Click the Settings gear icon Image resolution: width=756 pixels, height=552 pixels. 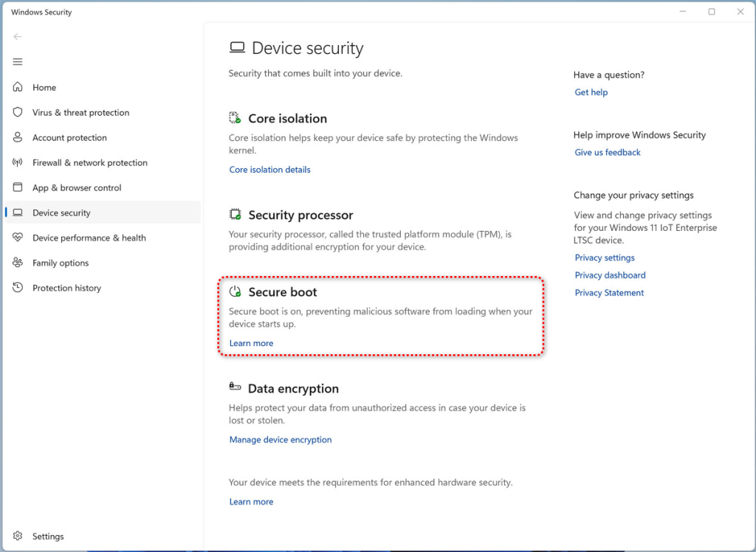[x=18, y=536]
